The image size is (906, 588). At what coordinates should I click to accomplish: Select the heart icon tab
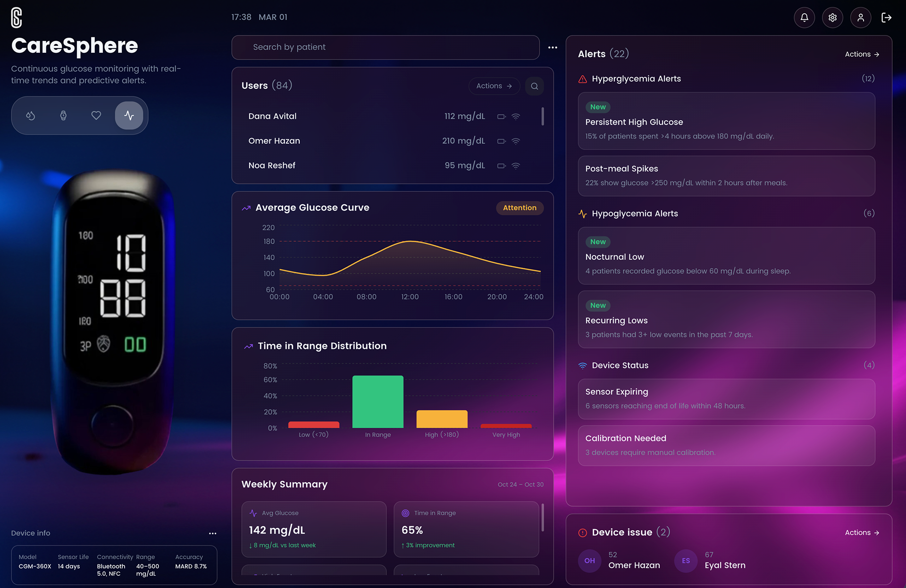[96, 116]
